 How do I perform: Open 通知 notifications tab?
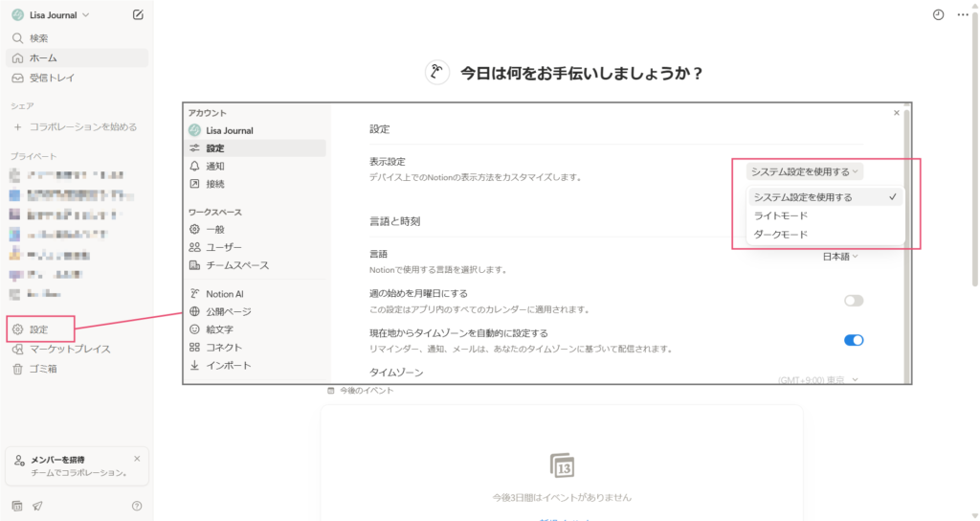click(x=256, y=166)
